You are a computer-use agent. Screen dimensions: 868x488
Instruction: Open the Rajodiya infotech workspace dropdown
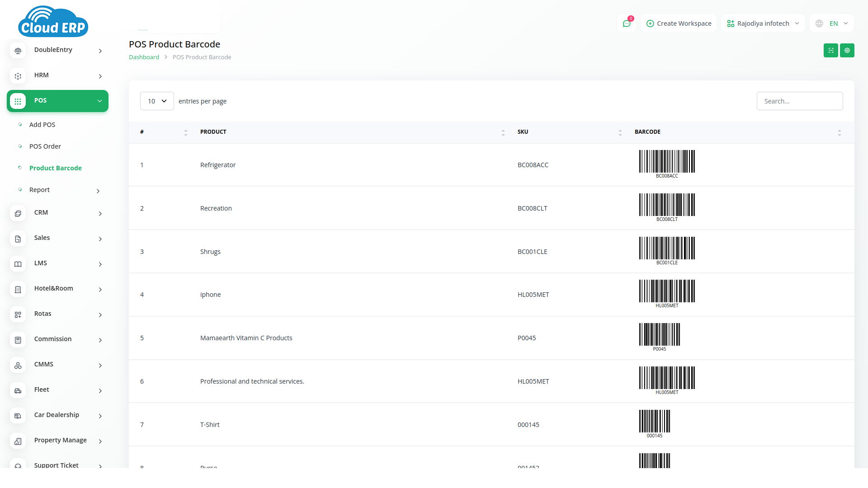click(x=763, y=23)
